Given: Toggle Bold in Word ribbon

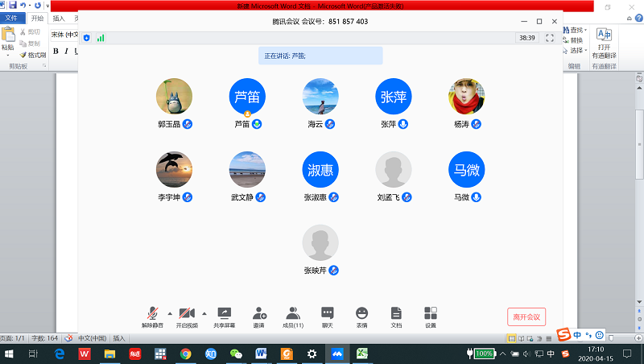Looking at the screenshot, I should 56,51.
